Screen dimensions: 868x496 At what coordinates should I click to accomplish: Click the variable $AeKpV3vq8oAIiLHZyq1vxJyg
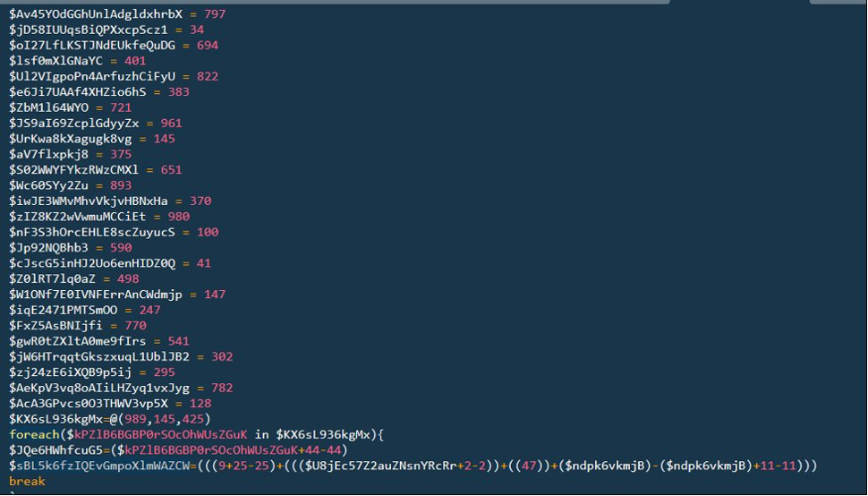pos(99,388)
